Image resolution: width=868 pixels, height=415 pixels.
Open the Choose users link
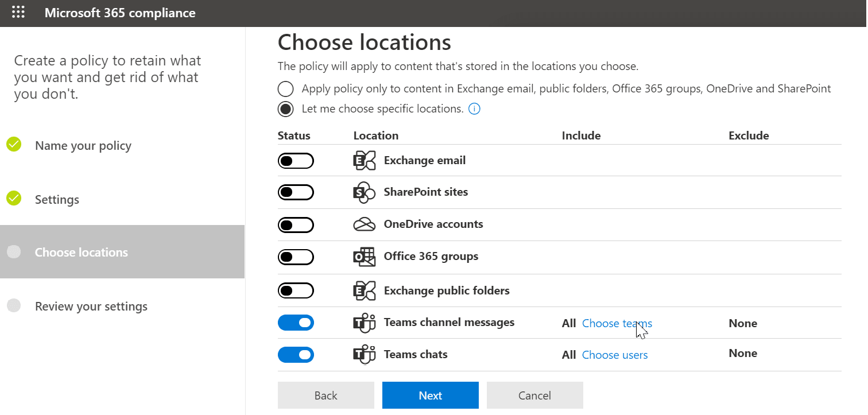(614, 355)
